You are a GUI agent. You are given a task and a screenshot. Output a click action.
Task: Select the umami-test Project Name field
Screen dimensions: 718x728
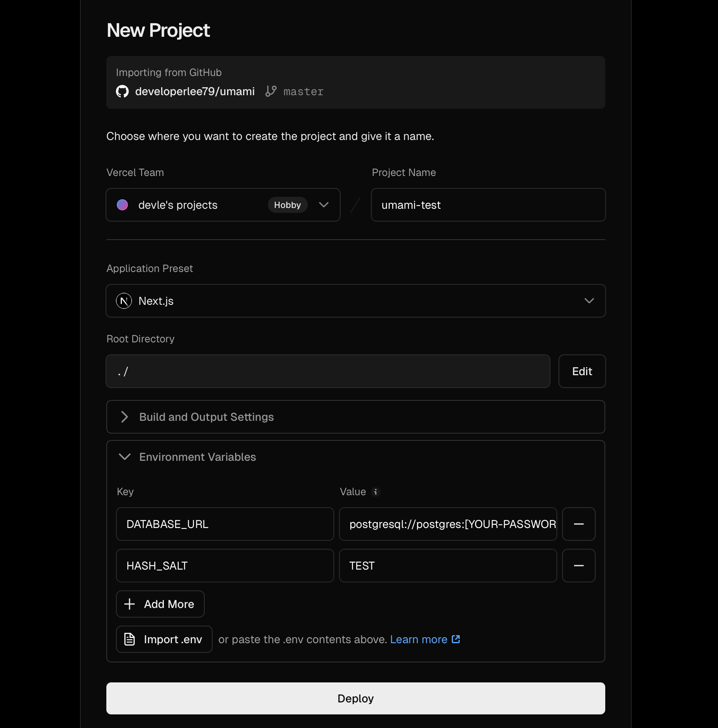click(488, 205)
